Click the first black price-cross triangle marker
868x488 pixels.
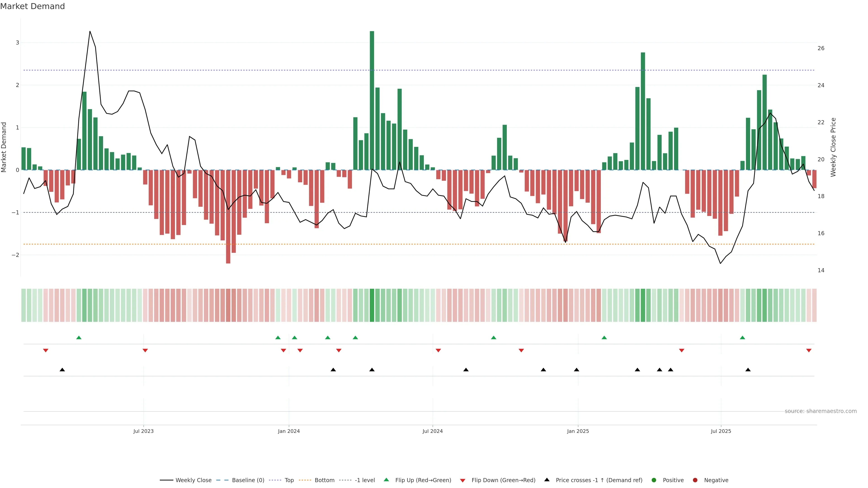[62, 370]
